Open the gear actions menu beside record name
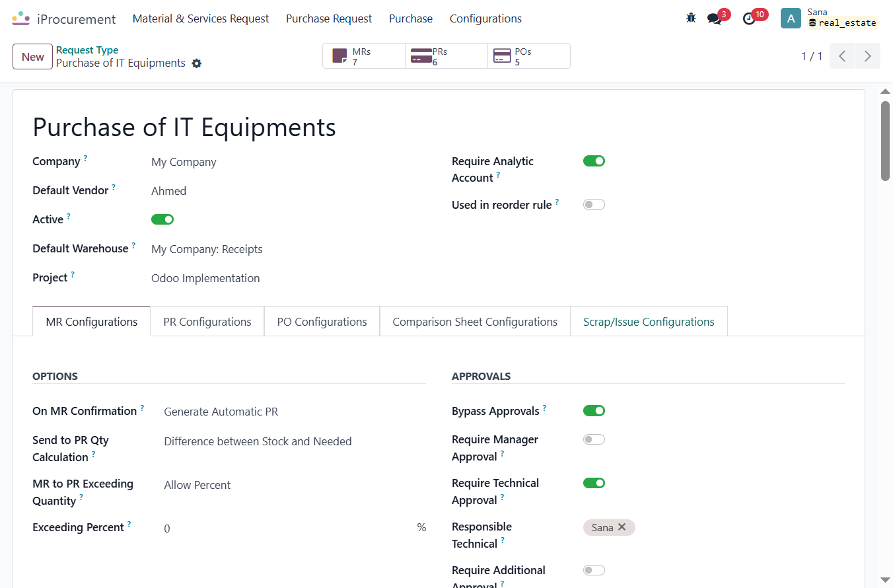This screenshot has width=893, height=588. (196, 63)
